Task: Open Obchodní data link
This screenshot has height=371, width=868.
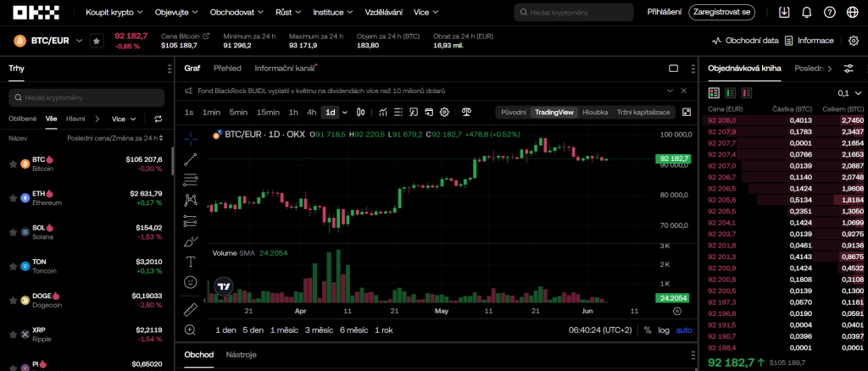Action: pyautogui.click(x=745, y=41)
